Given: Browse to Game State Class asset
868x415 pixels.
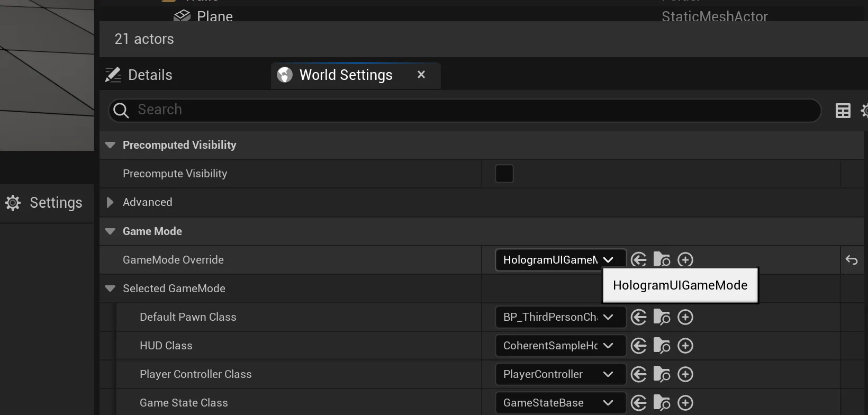Looking at the screenshot, I should 662,403.
